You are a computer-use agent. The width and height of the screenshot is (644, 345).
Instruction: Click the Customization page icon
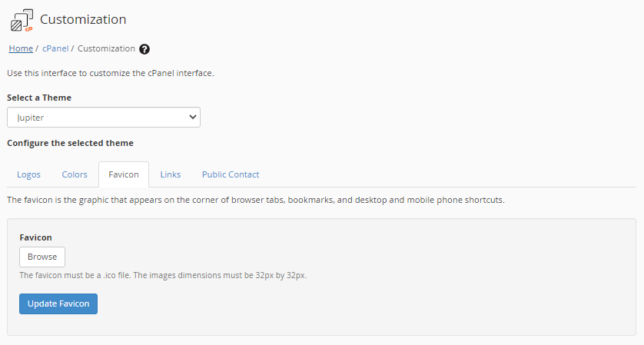click(x=22, y=20)
